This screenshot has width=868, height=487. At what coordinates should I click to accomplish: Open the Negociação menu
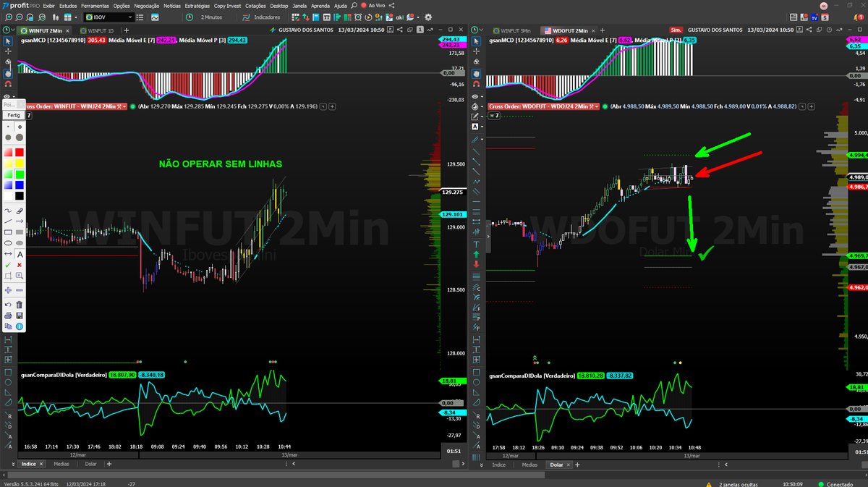point(147,5)
